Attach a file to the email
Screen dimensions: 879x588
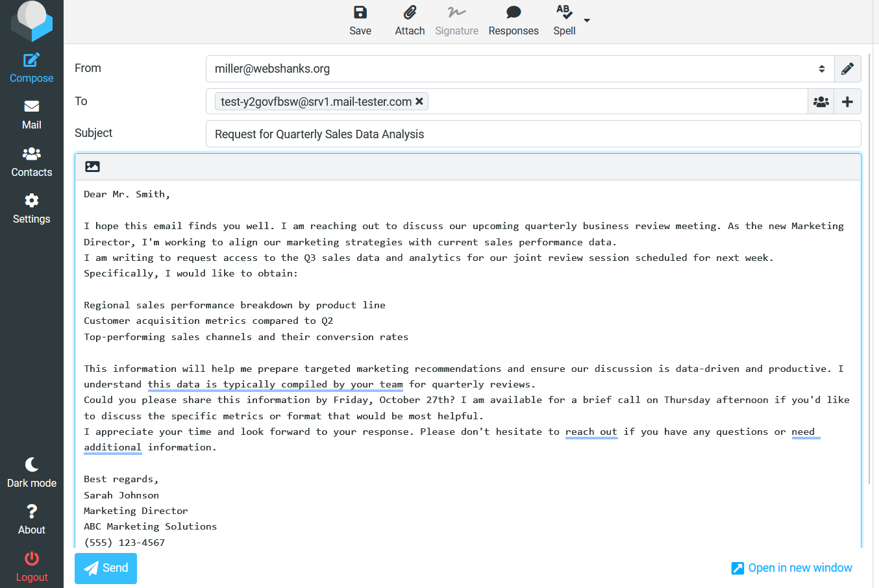(410, 21)
